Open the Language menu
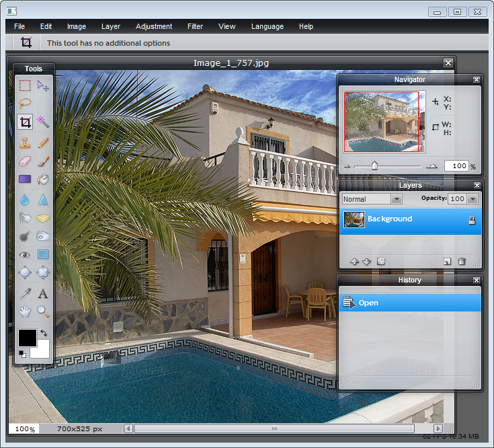The image size is (494, 448). pos(267,26)
